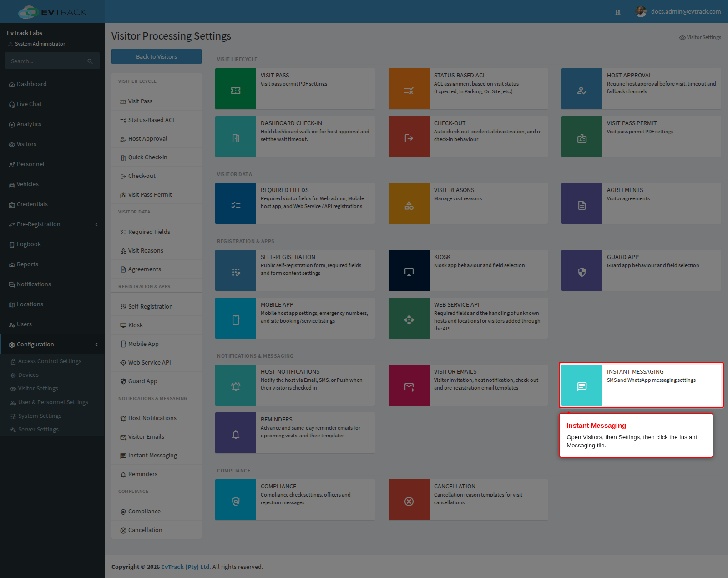
Task: Open the Visit Reasons shapes icon tile
Action: [x=409, y=203]
